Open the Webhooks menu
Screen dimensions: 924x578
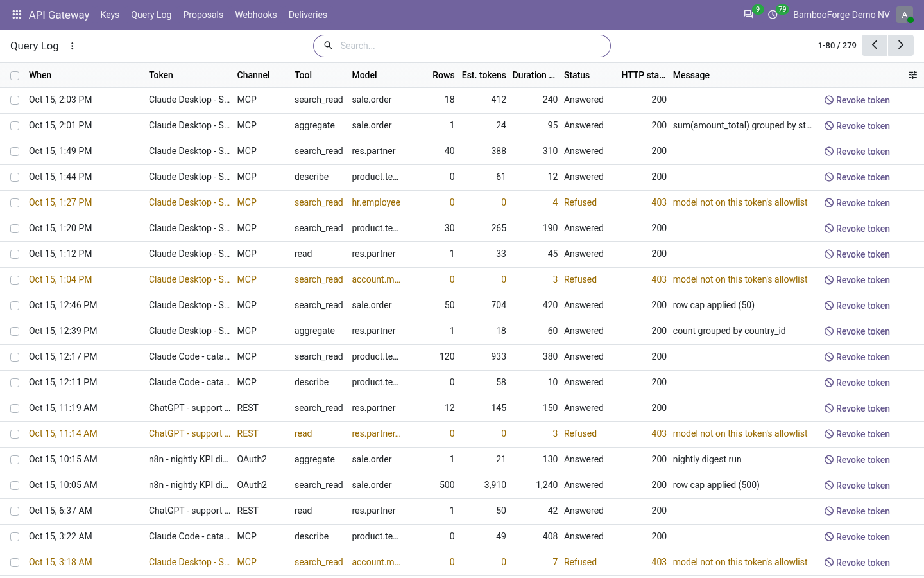pos(256,15)
